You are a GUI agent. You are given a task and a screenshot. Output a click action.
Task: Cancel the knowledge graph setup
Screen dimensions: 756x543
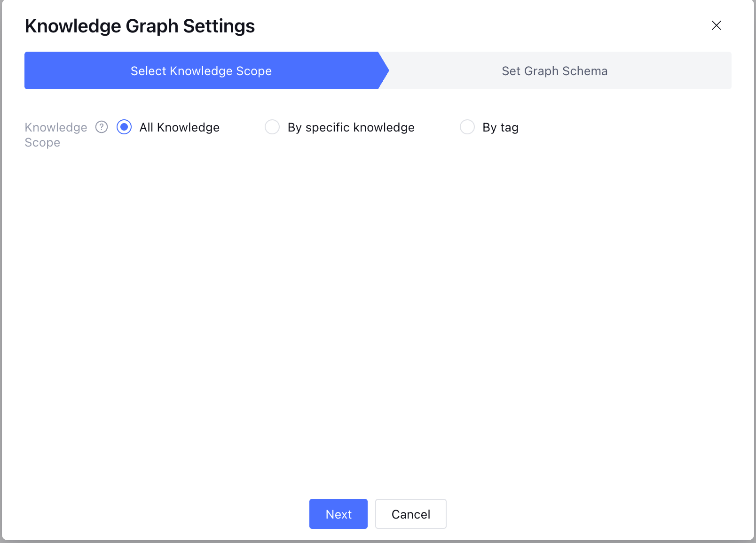tap(410, 514)
